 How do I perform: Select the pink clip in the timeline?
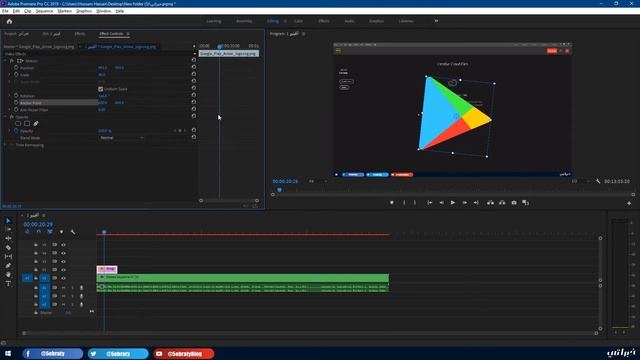point(107,269)
